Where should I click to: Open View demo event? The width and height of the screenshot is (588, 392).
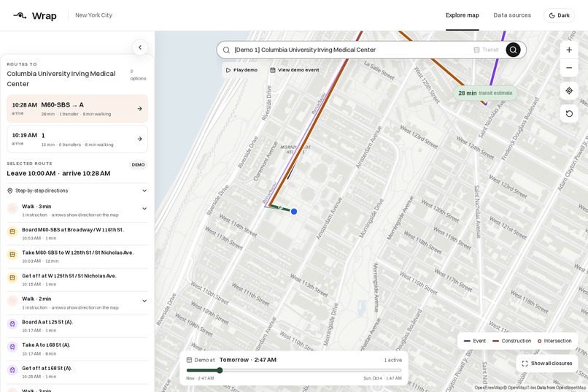(295, 70)
